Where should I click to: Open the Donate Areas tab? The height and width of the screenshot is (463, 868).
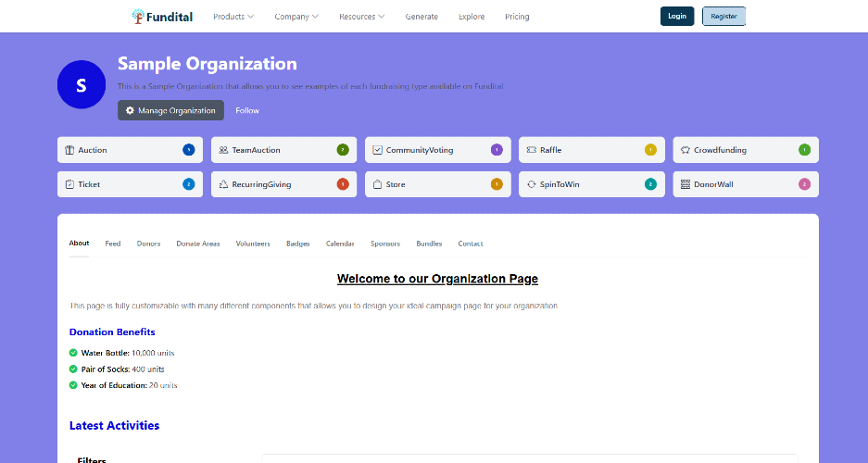[198, 244]
